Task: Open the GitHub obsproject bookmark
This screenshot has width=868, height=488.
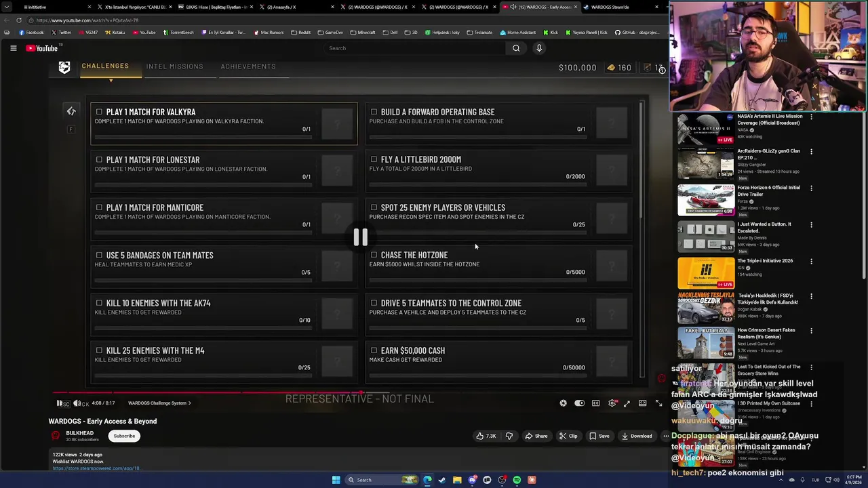Action: pyautogui.click(x=636, y=33)
